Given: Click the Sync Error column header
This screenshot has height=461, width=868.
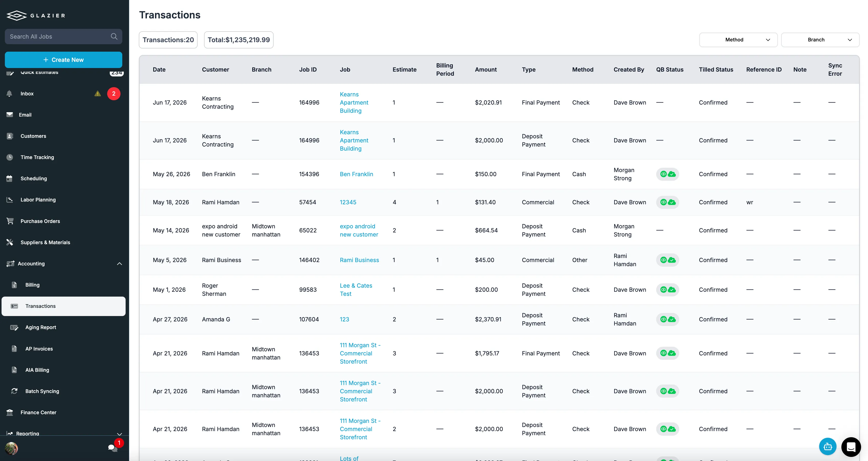Looking at the screenshot, I should (835, 69).
